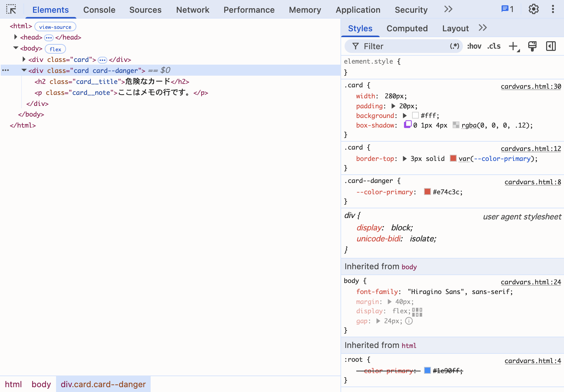Screen dimensions: 564x392
Task: Click the element.style rule block
Action: (x=453, y=67)
